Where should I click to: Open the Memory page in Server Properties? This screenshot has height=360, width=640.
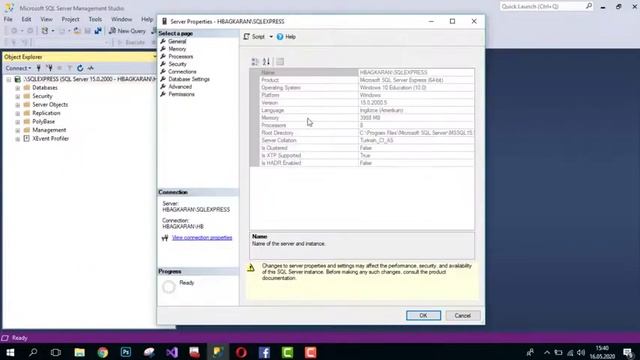click(x=177, y=49)
